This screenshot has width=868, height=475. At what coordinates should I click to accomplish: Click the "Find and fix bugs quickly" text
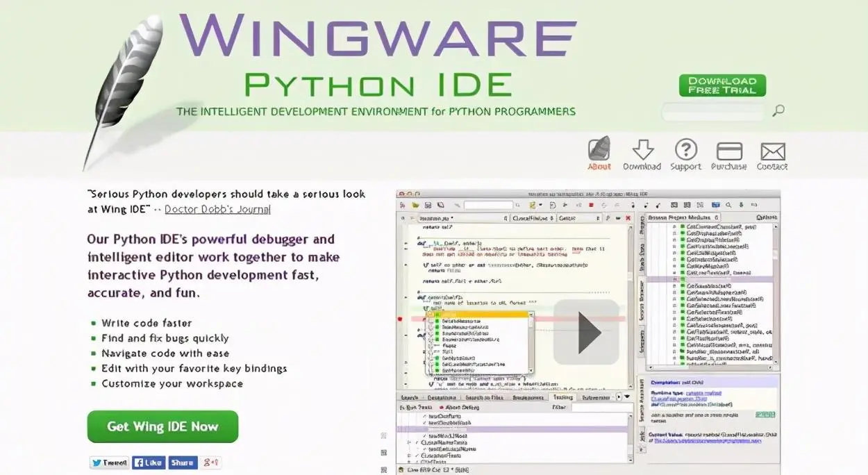(165, 338)
